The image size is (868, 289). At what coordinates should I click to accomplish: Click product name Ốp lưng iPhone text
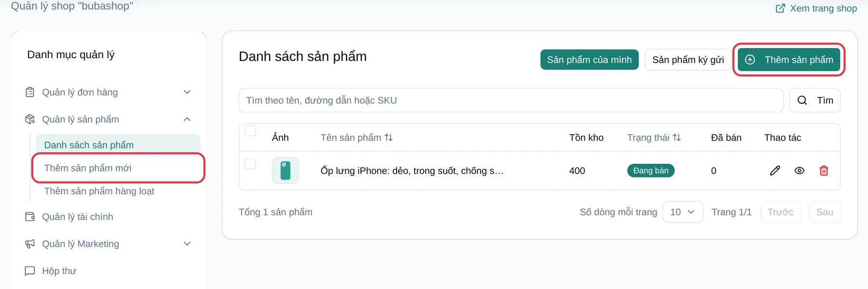point(412,171)
